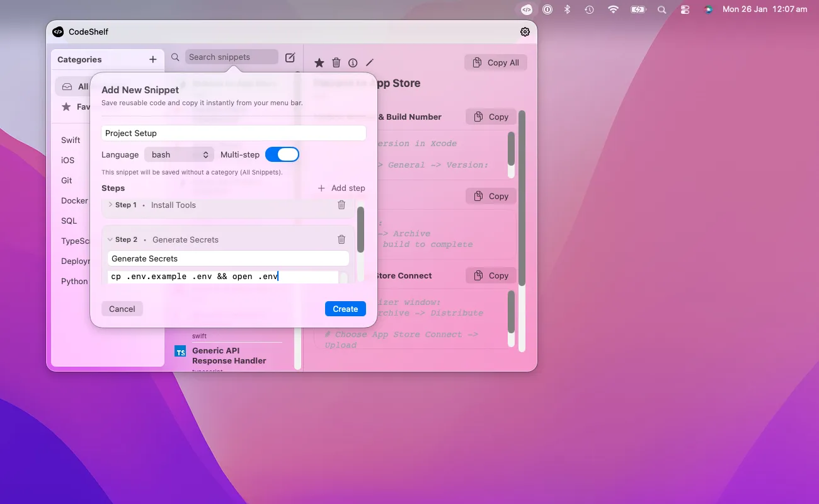Image resolution: width=819 pixels, height=504 pixels.
Task: Select the Git category
Action: 67,180
